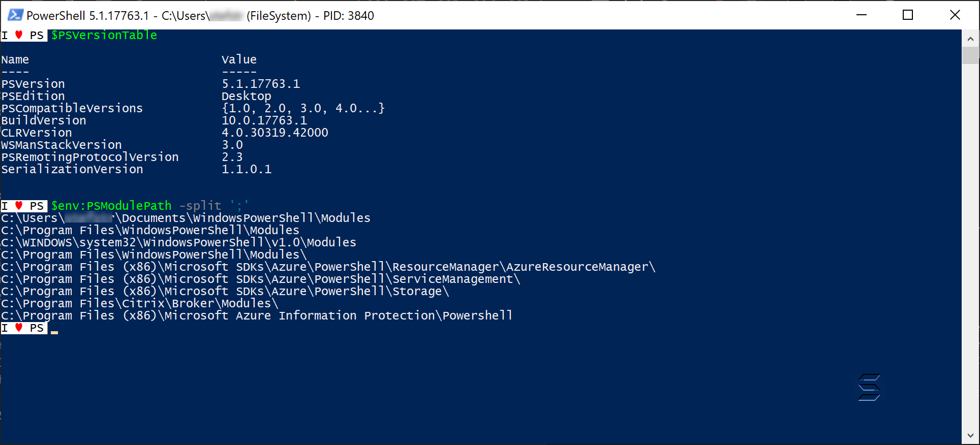Click the PS label beside the $env:PSModulePath command
The height and width of the screenshot is (445, 980).
tap(36, 206)
